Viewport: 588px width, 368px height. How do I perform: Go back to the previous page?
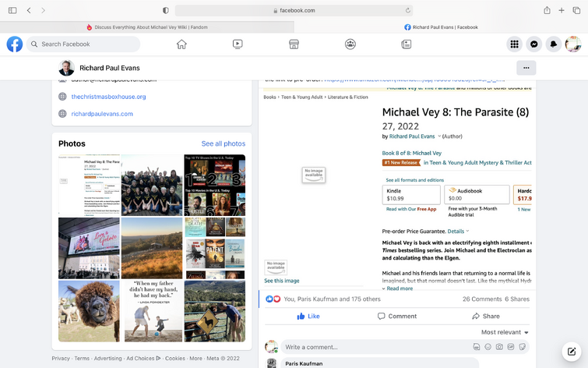(29, 10)
